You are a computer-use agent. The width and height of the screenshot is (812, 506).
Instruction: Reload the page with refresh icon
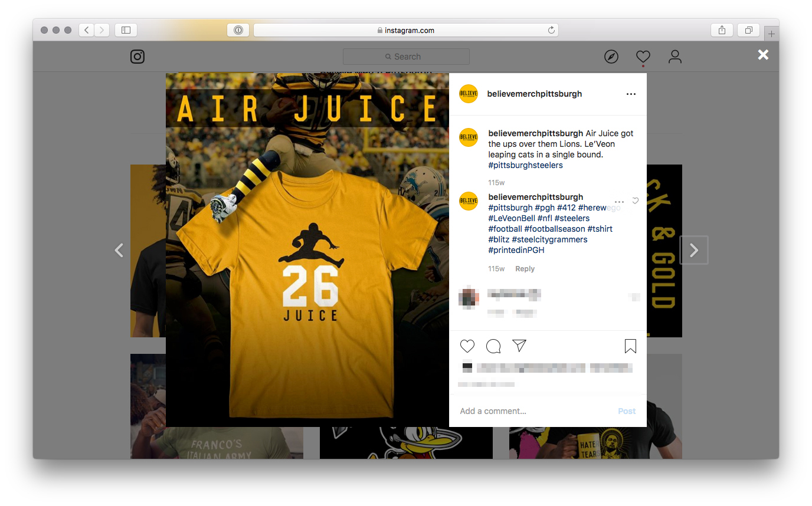pyautogui.click(x=551, y=30)
